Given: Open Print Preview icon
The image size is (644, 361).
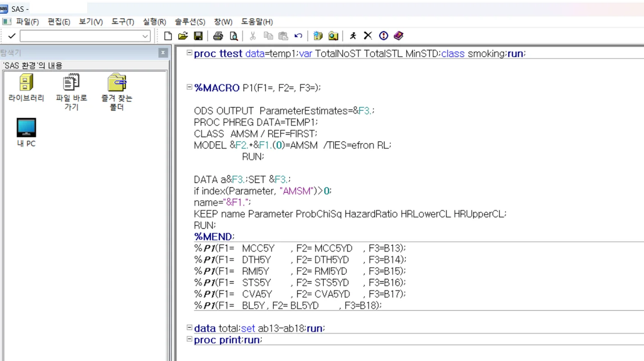Looking at the screenshot, I should pos(233,36).
